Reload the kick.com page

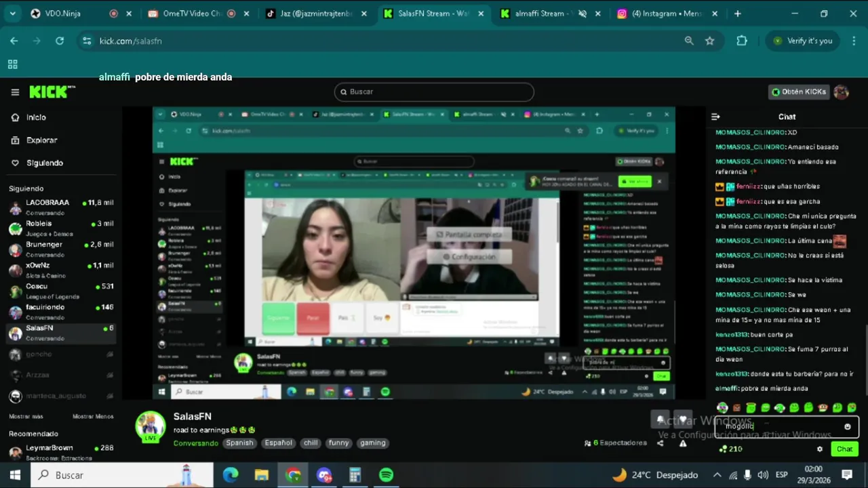click(60, 41)
